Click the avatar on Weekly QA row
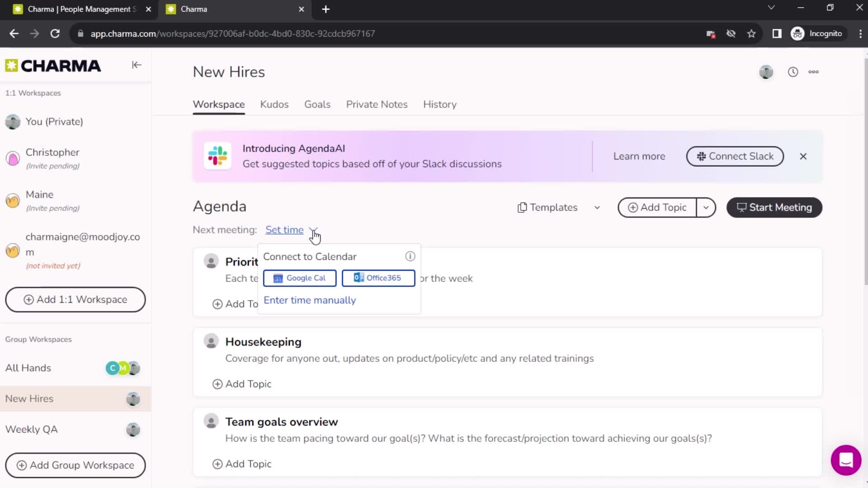The height and width of the screenshot is (488, 868). click(133, 429)
